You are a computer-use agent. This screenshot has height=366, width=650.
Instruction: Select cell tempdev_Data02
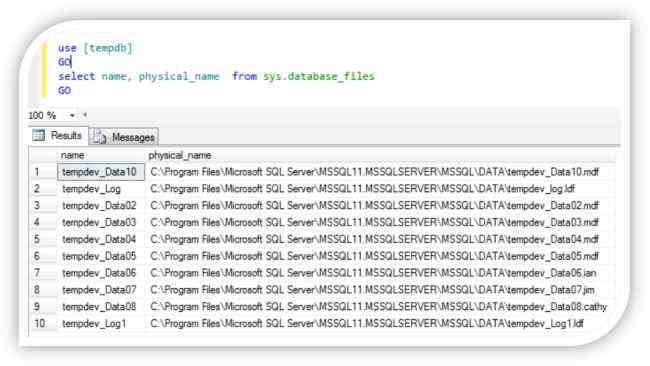[x=101, y=206]
